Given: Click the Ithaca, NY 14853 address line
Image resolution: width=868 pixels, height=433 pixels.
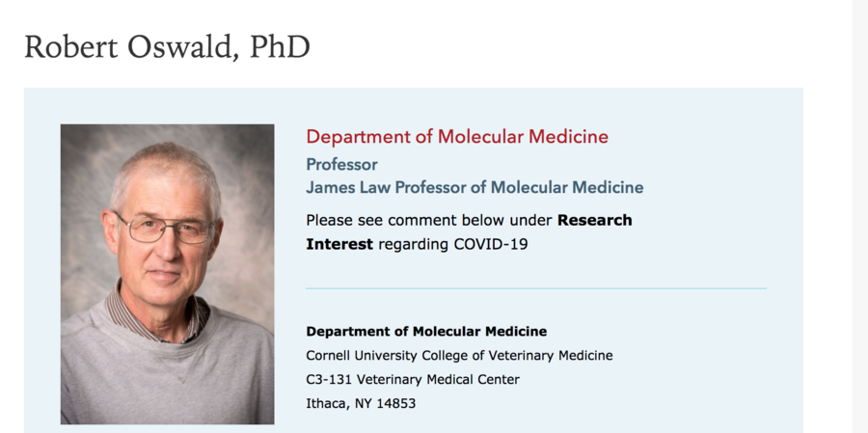Looking at the screenshot, I should pyautogui.click(x=361, y=404).
